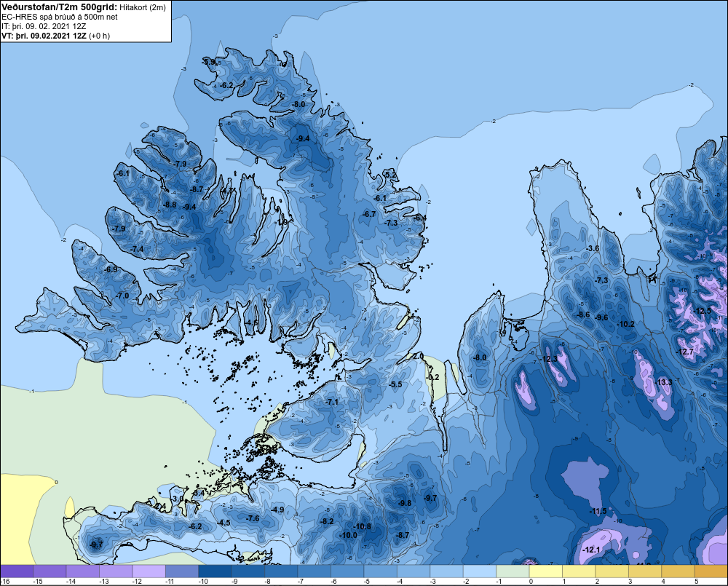The image size is (728, 586).
Task: Select the legend swatch between -4 and -3
Action: tap(414, 571)
